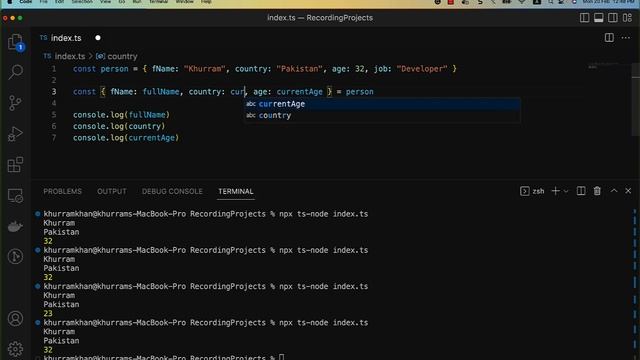The image size is (640, 360).
Task: Open the launch profile dropdown arrow
Action: coord(566,191)
